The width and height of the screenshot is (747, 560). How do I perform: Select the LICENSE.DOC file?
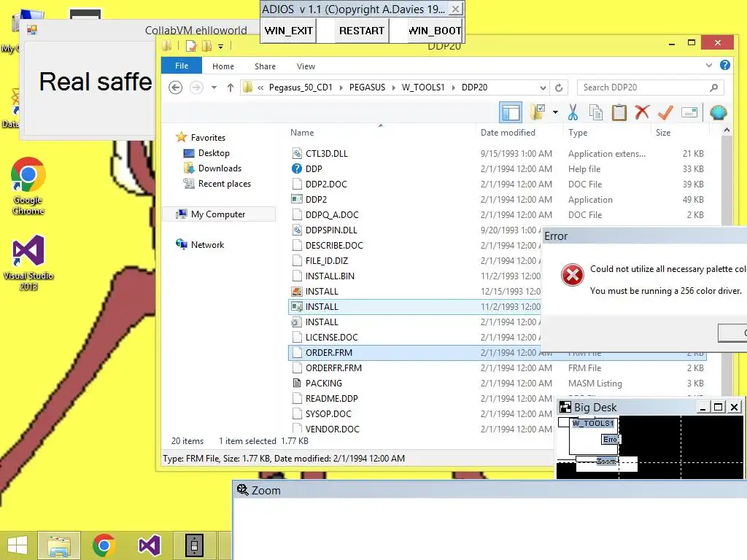[x=331, y=337]
